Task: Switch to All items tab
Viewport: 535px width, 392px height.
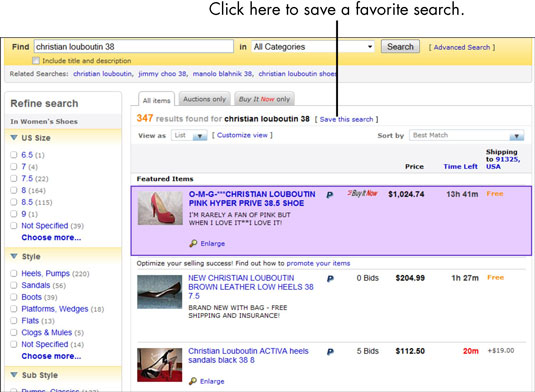Action: (x=156, y=100)
